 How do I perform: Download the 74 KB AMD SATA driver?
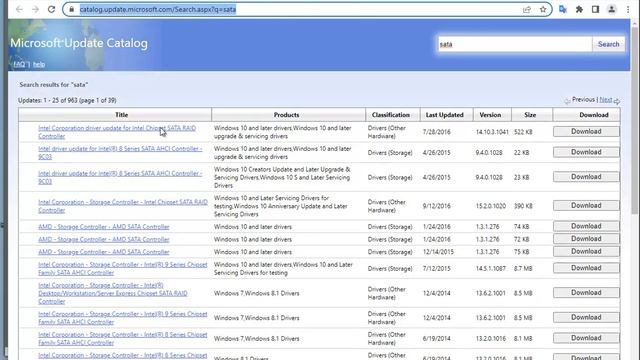pyautogui.click(x=586, y=226)
